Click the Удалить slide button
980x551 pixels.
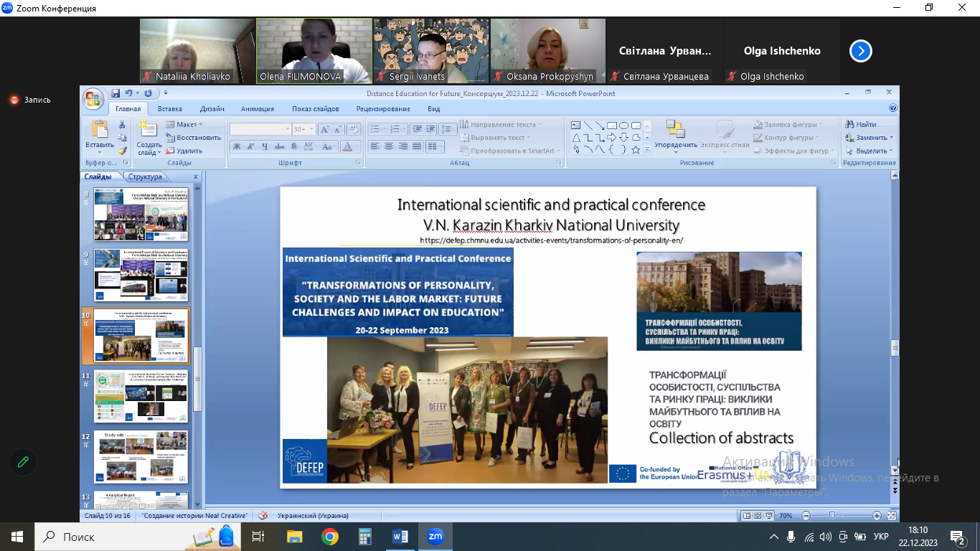[x=184, y=151]
